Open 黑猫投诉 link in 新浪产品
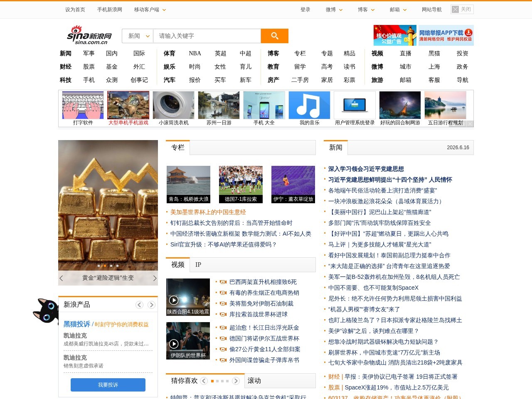 [x=77, y=324]
